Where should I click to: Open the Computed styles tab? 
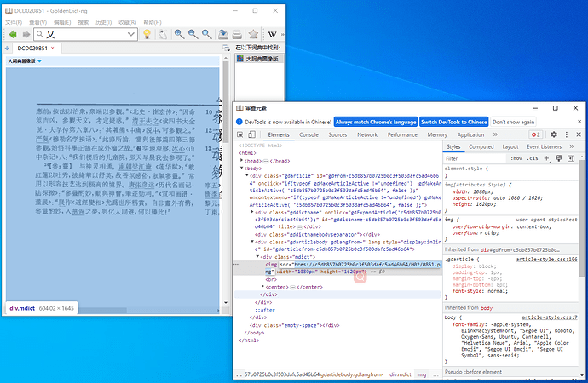(x=481, y=146)
